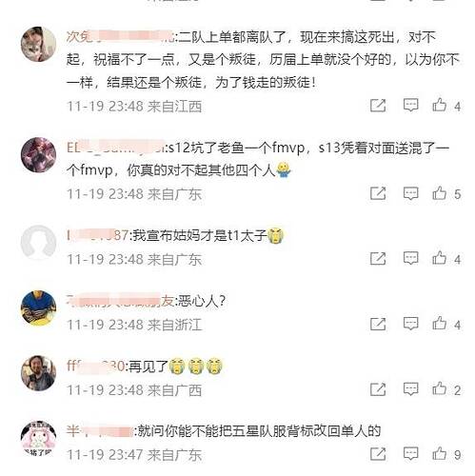The width and height of the screenshot is (475, 476).
Task: Like the s12坑了老鱼 fmvp comment
Action: pos(439,193)
